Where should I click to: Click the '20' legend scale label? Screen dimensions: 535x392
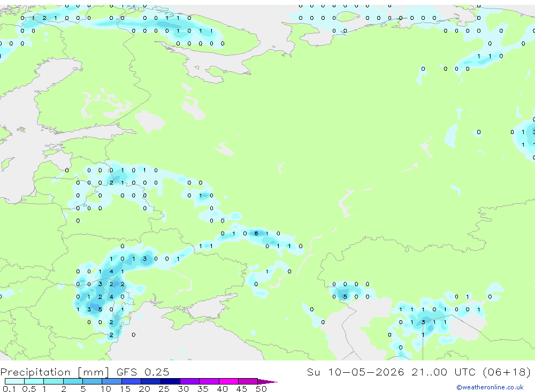pyautogui.click(x=144, y=389)
